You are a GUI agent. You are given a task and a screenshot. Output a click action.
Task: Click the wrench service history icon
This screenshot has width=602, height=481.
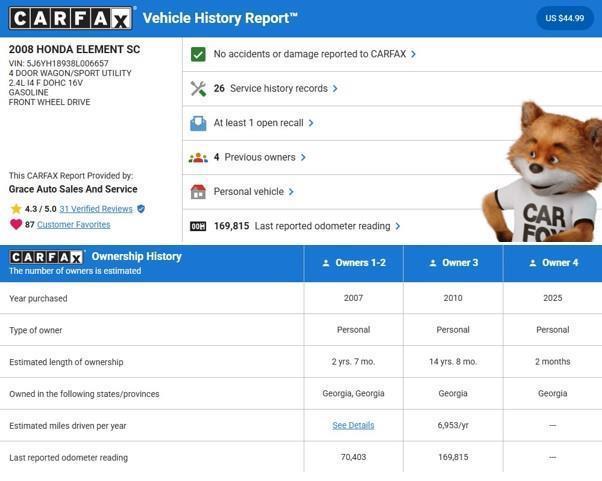click(x=198, y=89)
